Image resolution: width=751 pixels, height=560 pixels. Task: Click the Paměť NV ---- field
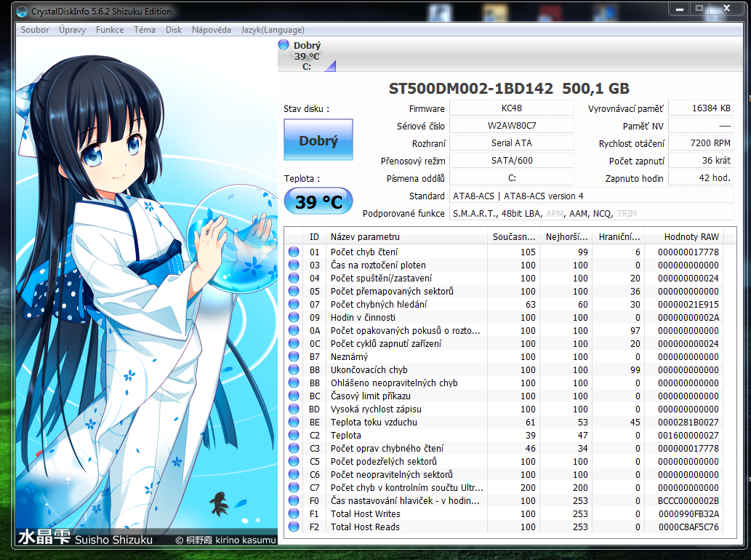click(x=701, y=126)
